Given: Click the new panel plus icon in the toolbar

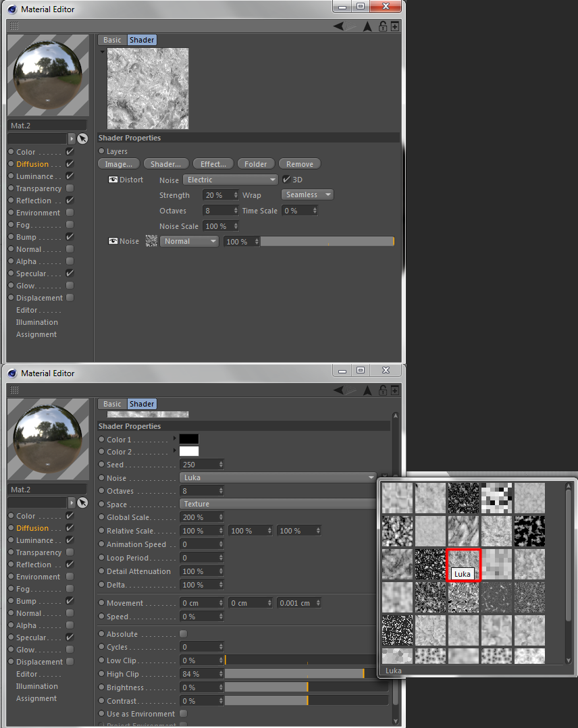Looking at the screenshot, I should [x=395, y=26].
